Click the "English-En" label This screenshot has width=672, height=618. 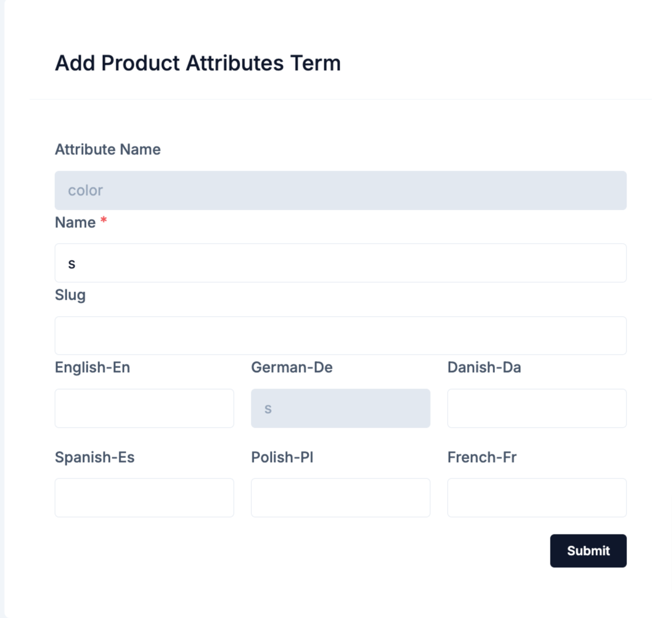coord(92,367)
